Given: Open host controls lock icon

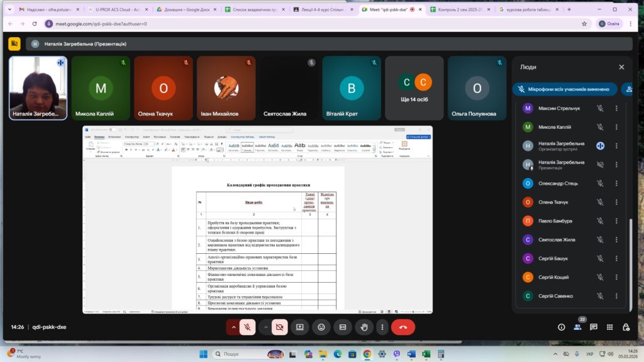Looking at the screenshot, I should (x=626, y=327).
